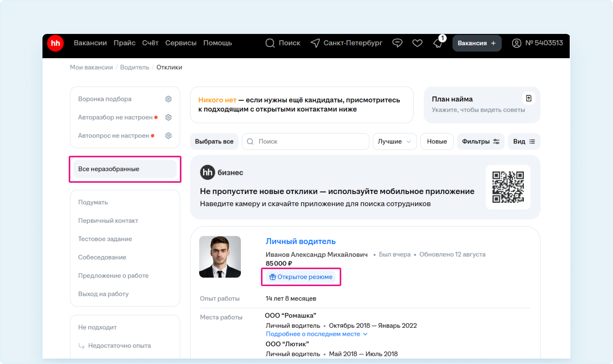Open the chat messages icon
This screenshot has height=364, width=613.
tap(397, 43)
